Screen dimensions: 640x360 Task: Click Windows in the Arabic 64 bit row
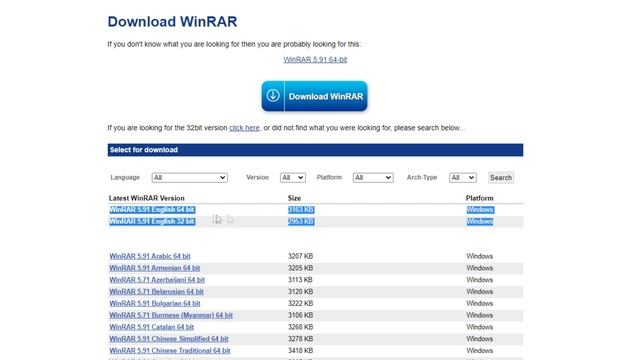(x=480, y=256)
